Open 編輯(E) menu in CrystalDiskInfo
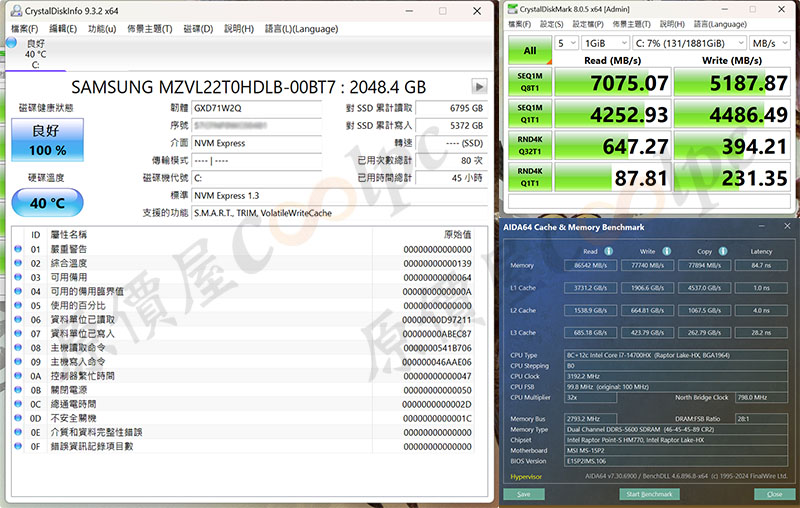This screenshot has height=508, width=800. click(63, 29)
